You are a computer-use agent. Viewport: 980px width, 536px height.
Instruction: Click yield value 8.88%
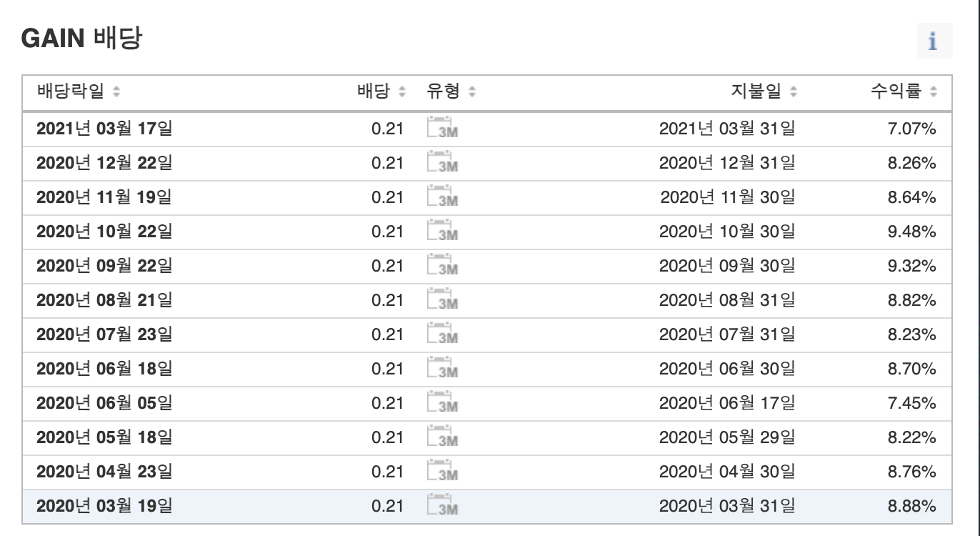912,506
